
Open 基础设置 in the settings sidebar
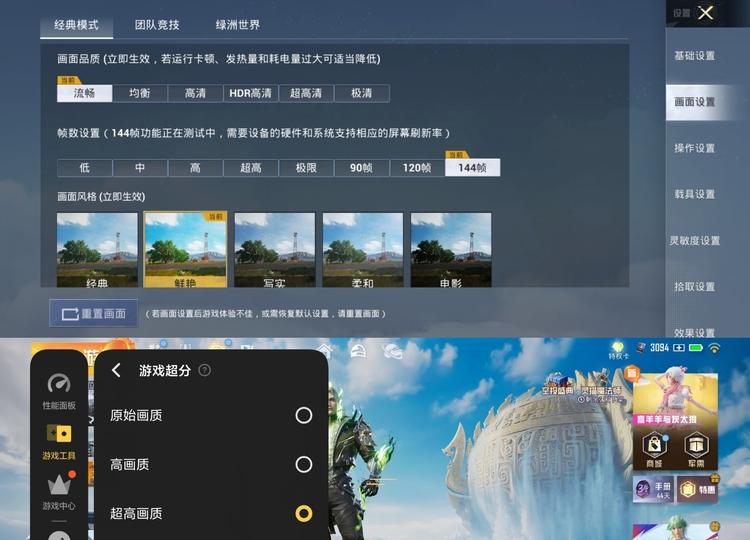point(695,56)
